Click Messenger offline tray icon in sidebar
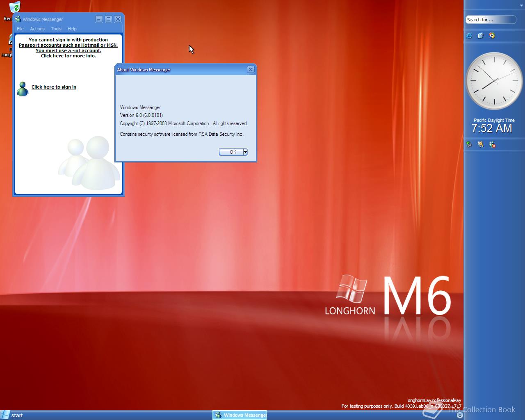This screenshot has width=525, height=420. tap(492, 144)
